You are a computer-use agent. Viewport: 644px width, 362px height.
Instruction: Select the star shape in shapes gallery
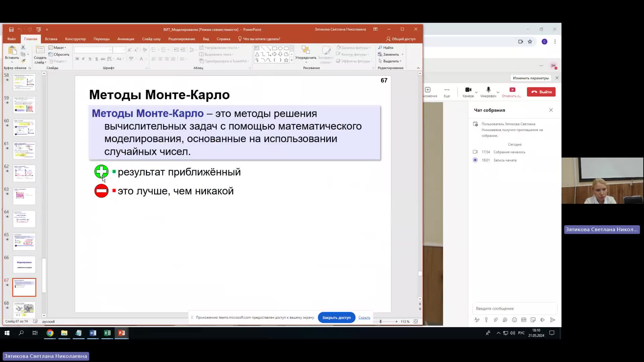(286, 60)
